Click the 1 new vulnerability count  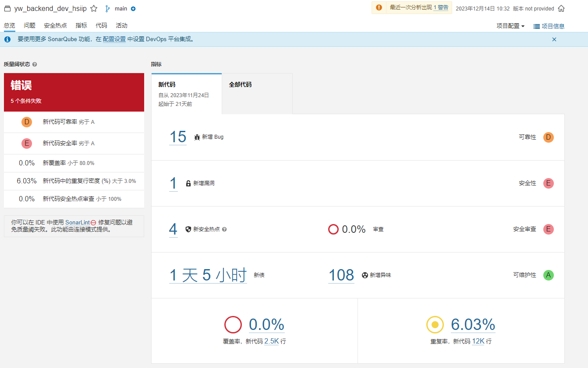174,183
